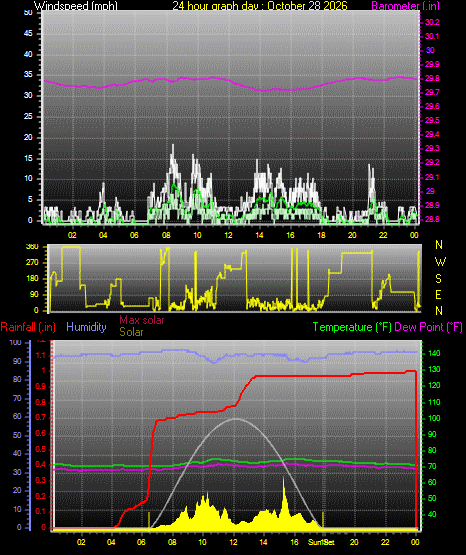This screenshot has width=466, height=555.
Task: Click the '0.7' rainfall axis value
Action: click(x=41, y=417)
